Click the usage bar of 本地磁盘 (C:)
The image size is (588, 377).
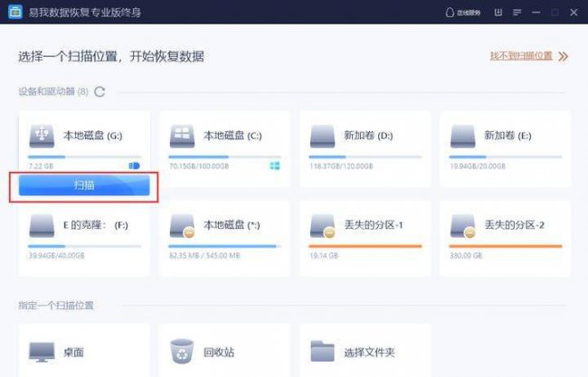click(224, 157)
